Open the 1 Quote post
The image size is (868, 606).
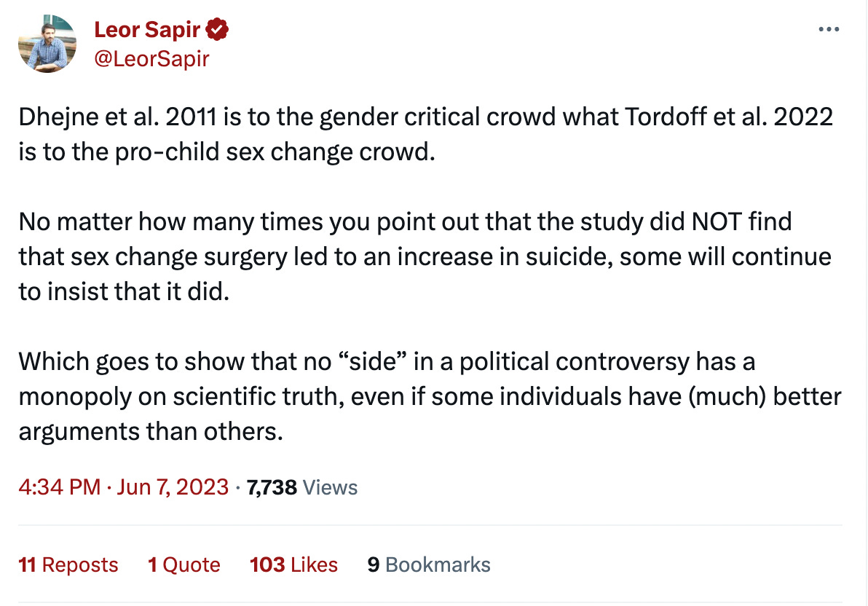(x=184, y=564)
